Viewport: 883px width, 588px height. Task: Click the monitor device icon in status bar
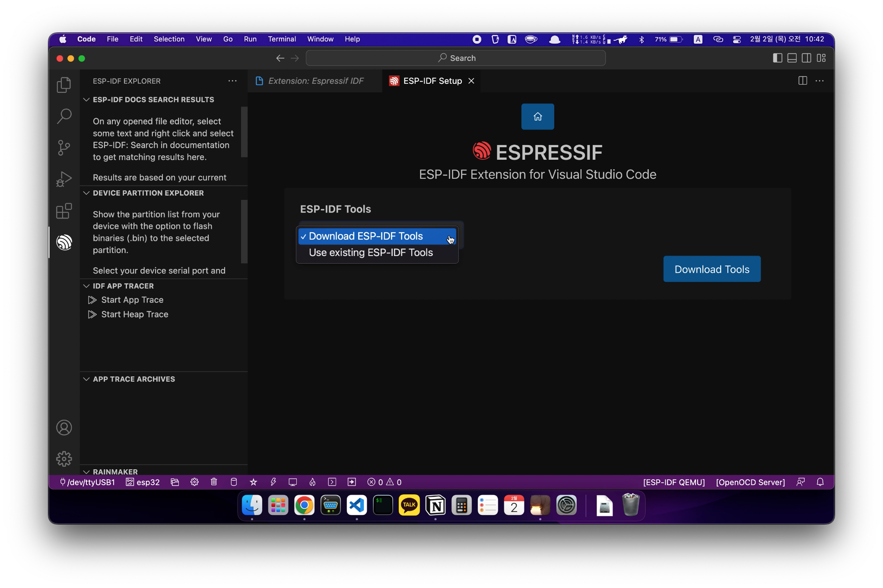292,482
